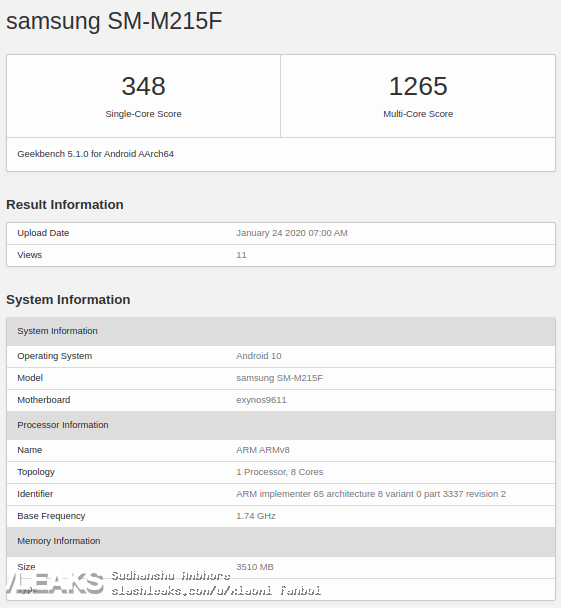The image size is (561, 608).
Task: Select the views count 11
Action: coord(241,255)
